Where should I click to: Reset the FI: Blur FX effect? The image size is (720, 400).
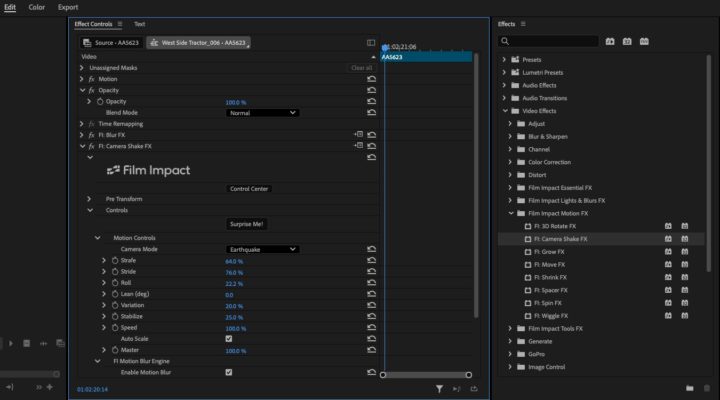point(371,135)
